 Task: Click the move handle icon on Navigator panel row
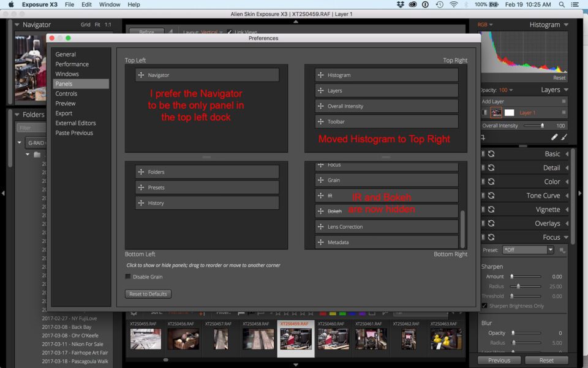point(141,75)
